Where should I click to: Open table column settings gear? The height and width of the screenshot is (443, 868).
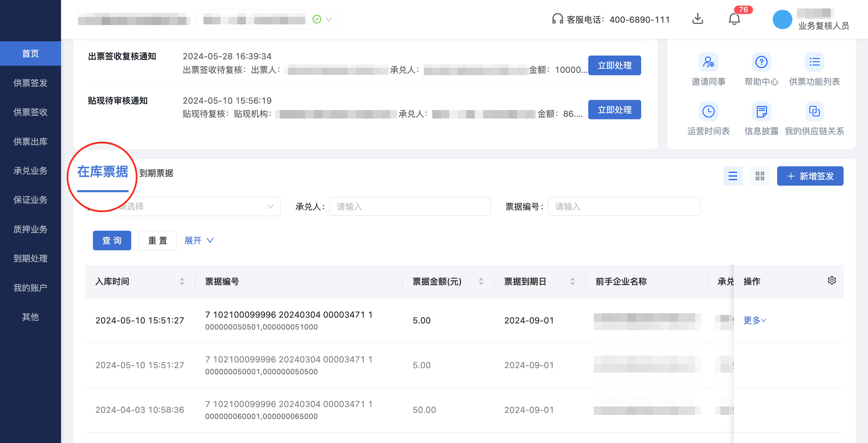click(831, 280)
